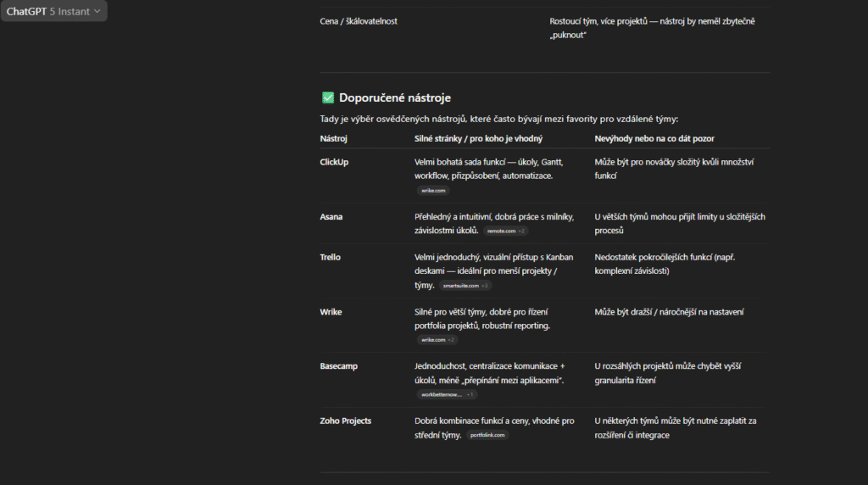Click the Zoho Projects tool name
868x485 pixels.
346,421
